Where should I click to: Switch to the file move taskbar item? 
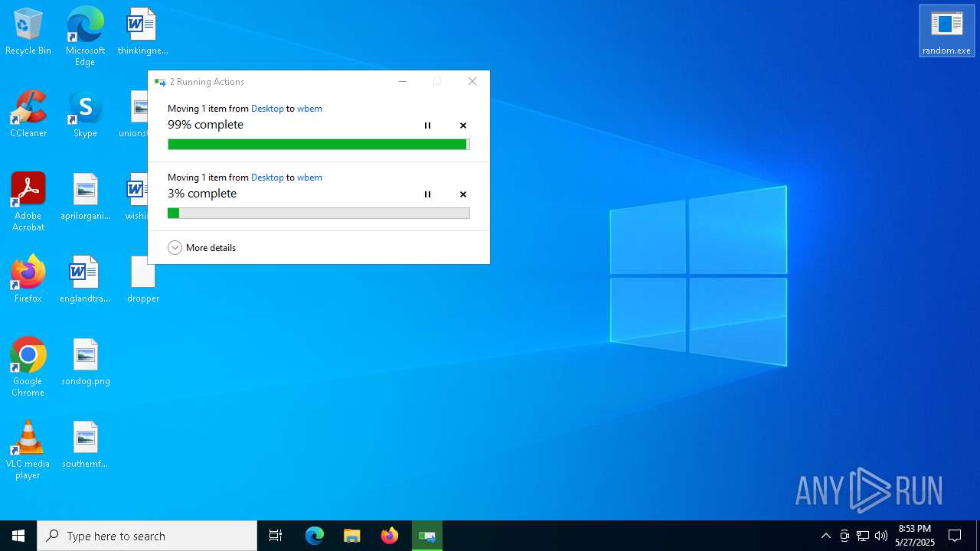click(427, 536)
